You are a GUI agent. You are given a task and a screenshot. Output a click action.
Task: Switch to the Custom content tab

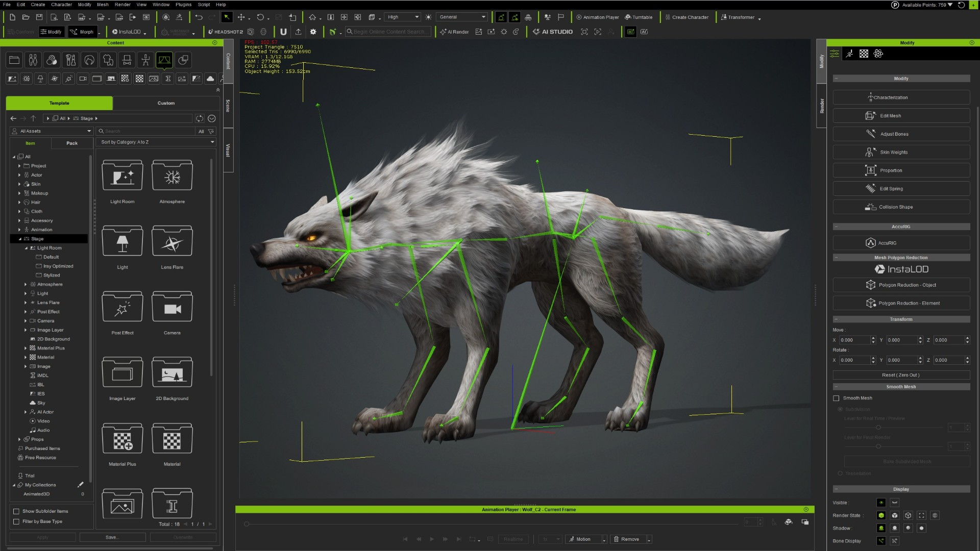(x=166, y=103)
